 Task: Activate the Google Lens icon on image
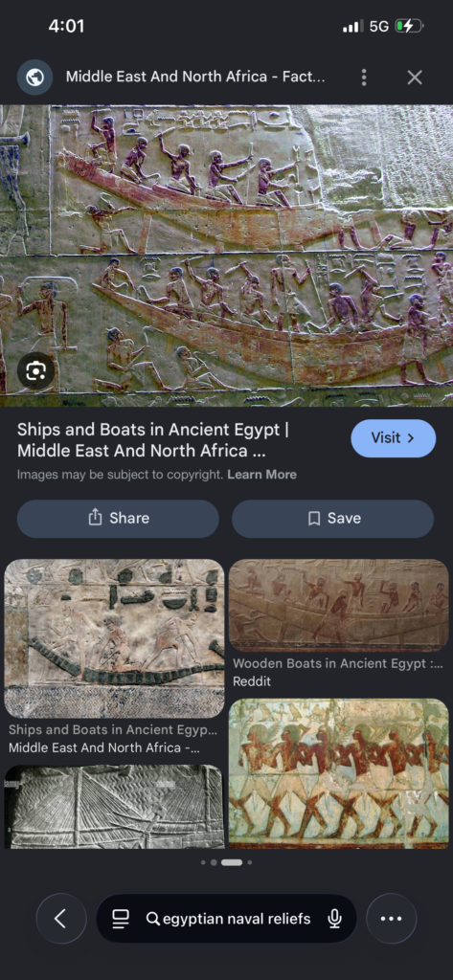click(x=35, y=371)
